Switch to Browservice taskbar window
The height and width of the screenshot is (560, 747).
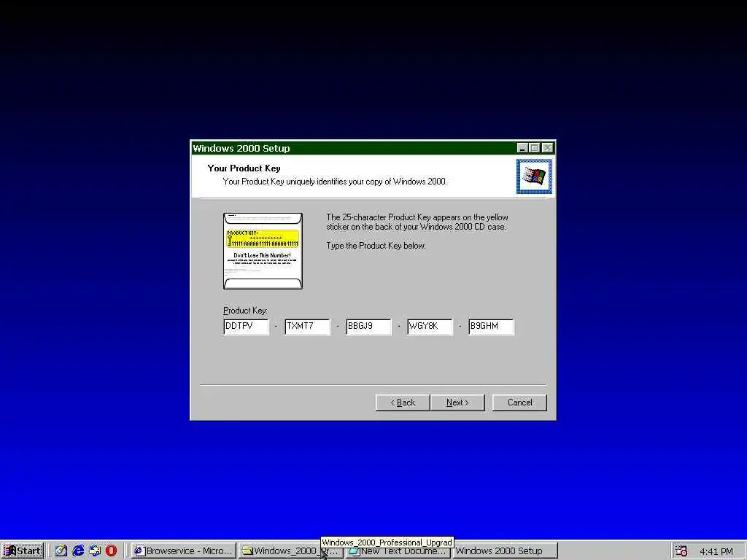[183, 551]
